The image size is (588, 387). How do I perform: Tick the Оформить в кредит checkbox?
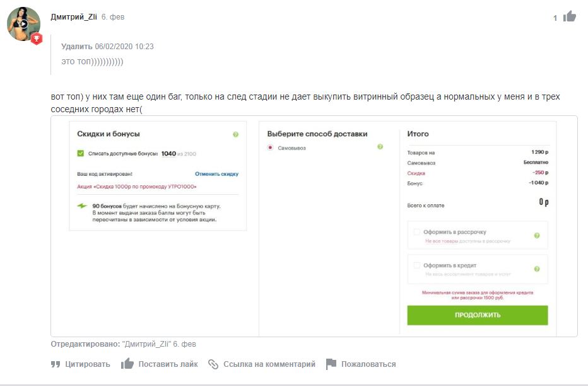[416, 265]
